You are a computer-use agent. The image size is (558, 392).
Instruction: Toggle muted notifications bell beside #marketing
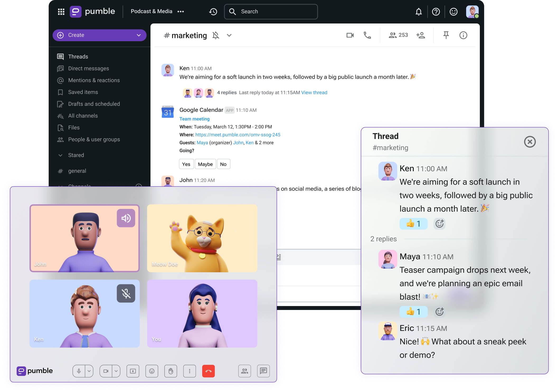(216, 35)
